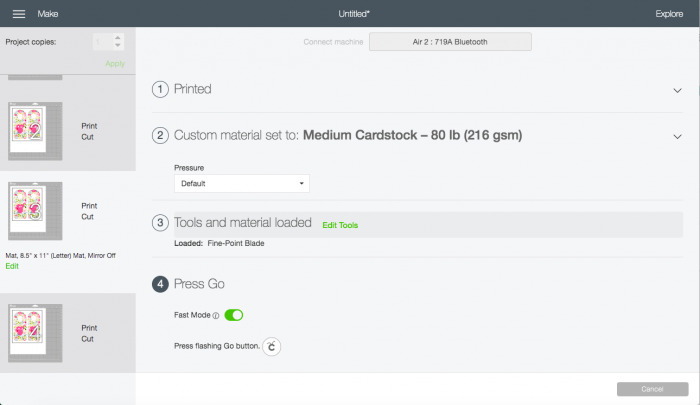Viewport: 700px width, 405px height.
Task: Increase project copies with up arrow
Action: pos(117,38)
